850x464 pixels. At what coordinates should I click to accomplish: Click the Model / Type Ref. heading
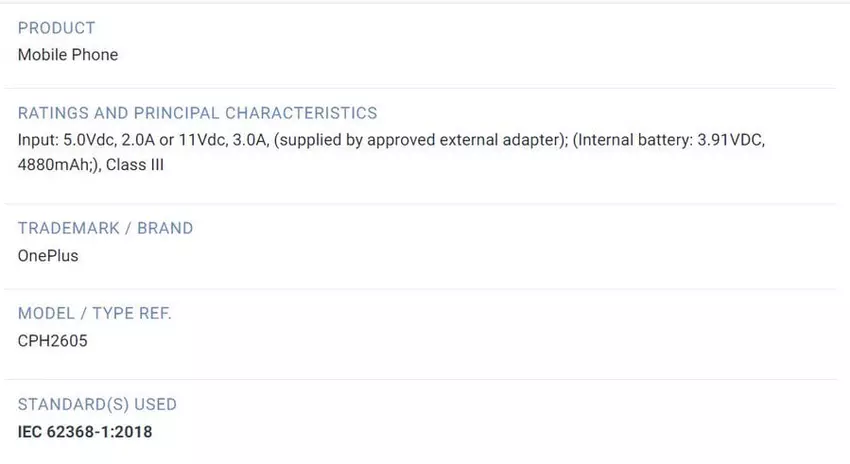(95, 313)
